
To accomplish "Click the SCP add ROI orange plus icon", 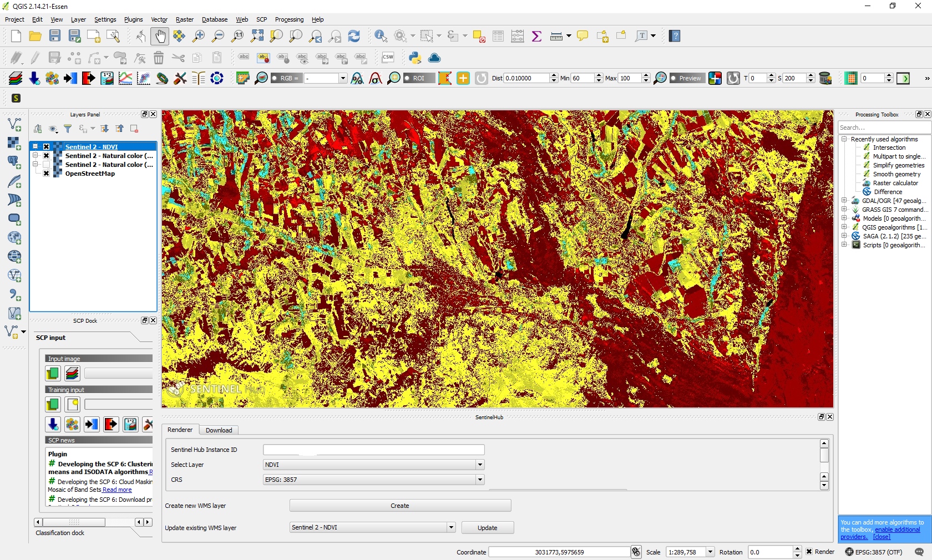I will [463, 79].
